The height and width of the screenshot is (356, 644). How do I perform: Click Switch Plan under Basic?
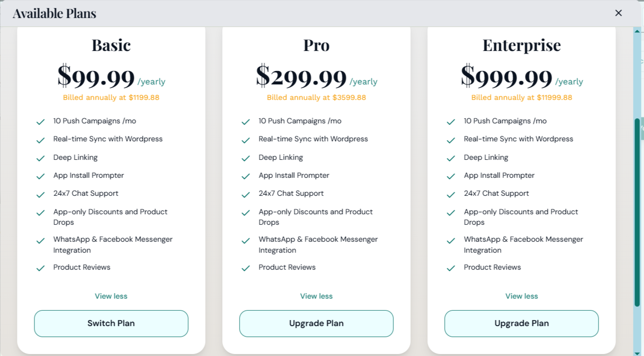pyautogui.click(x=111, y=324)
